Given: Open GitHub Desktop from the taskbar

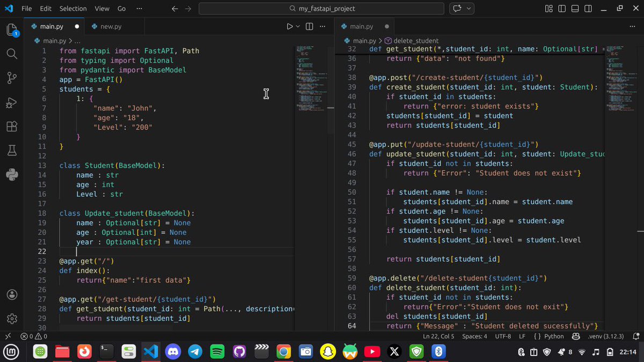Looking at the screenshot, I should (239, 352).
